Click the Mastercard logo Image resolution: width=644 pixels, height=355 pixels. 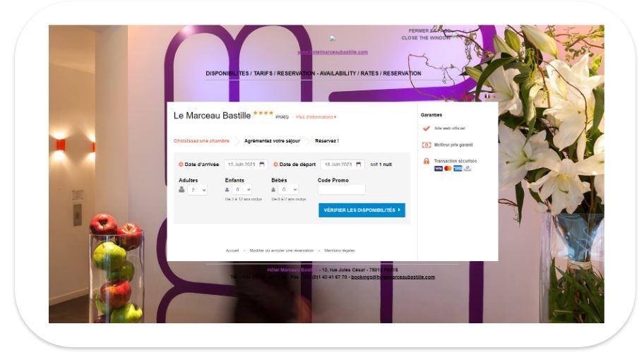pos(448,169)
